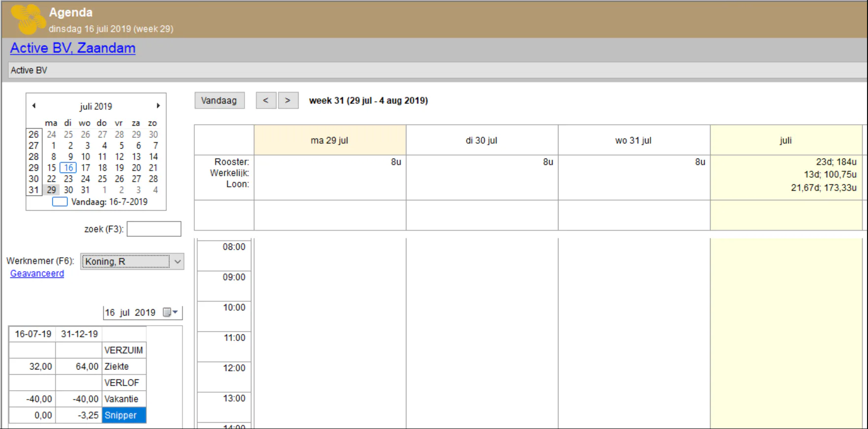Open the Geavanceerd link
The height and width of the screenshot is (429, 868).
point(37,273)
